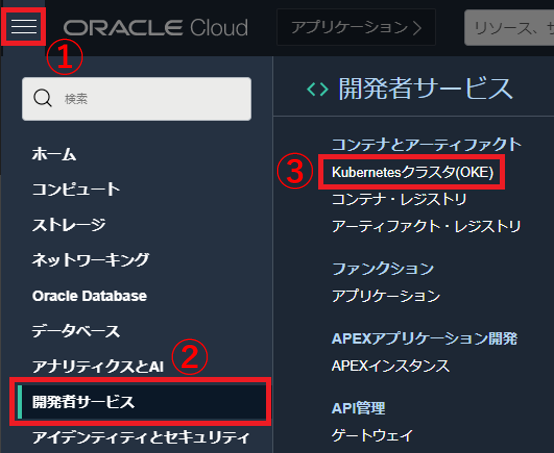Click the magnifier icon in search box
This screenshot has width=554, height=453.
[42, 98]
